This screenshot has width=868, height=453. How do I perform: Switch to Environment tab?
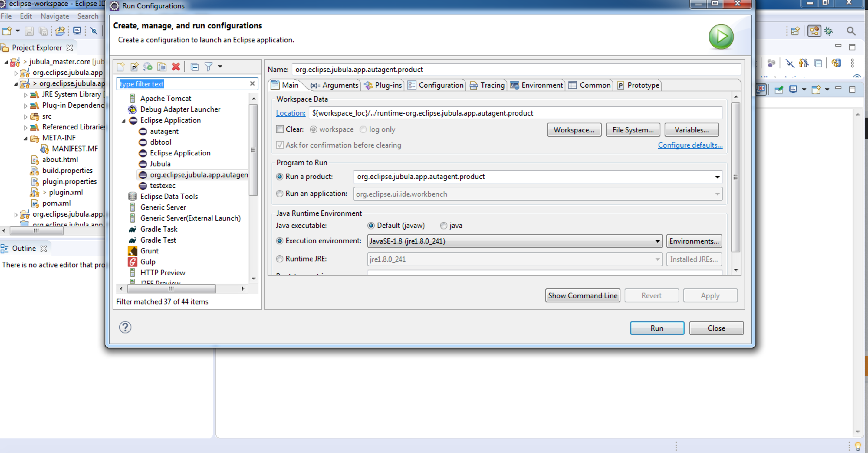tap(536, 85)
